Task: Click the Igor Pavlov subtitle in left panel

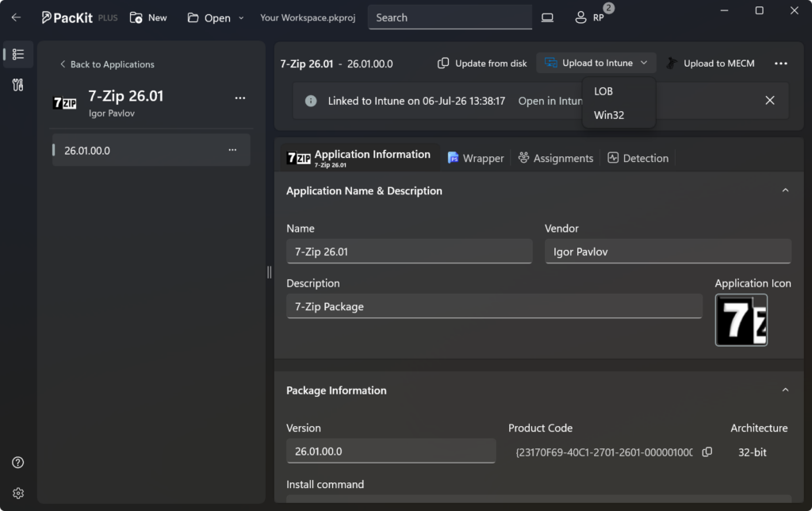Action: click(x=111, y=113)
